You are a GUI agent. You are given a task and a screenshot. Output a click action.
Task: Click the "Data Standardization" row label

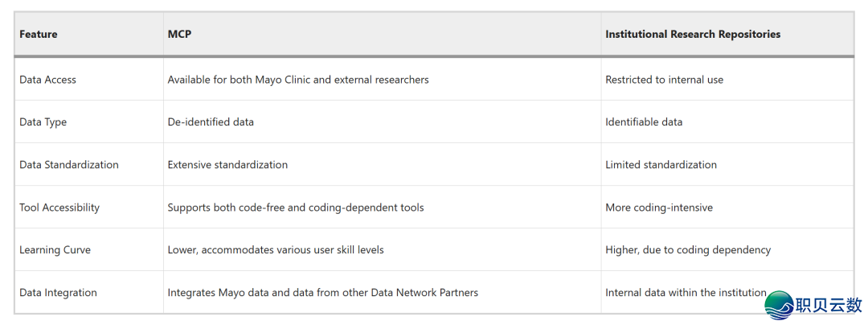69,165
